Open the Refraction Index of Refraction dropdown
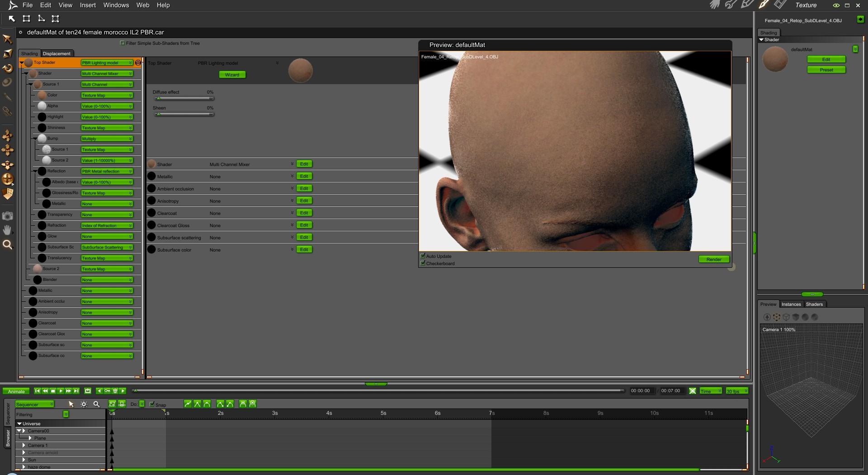Screen dimensions: 868x475 (107, 226)
